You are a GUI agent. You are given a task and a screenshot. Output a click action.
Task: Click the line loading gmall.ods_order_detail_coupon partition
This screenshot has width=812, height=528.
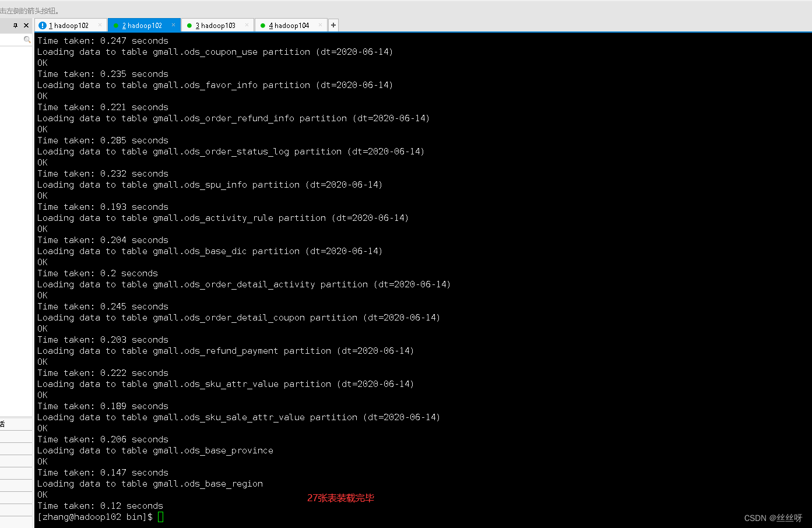[x=239, y=318]
